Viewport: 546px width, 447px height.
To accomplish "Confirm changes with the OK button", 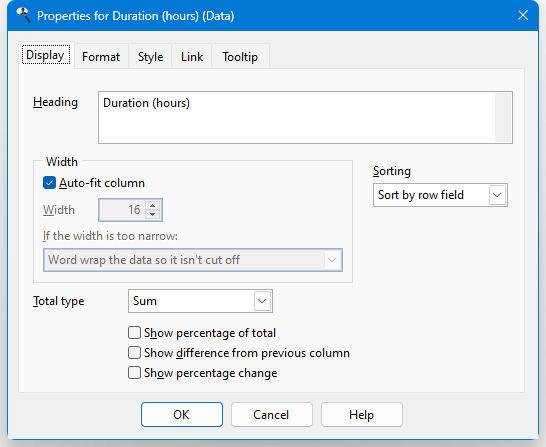I will [x=182, y=415].
